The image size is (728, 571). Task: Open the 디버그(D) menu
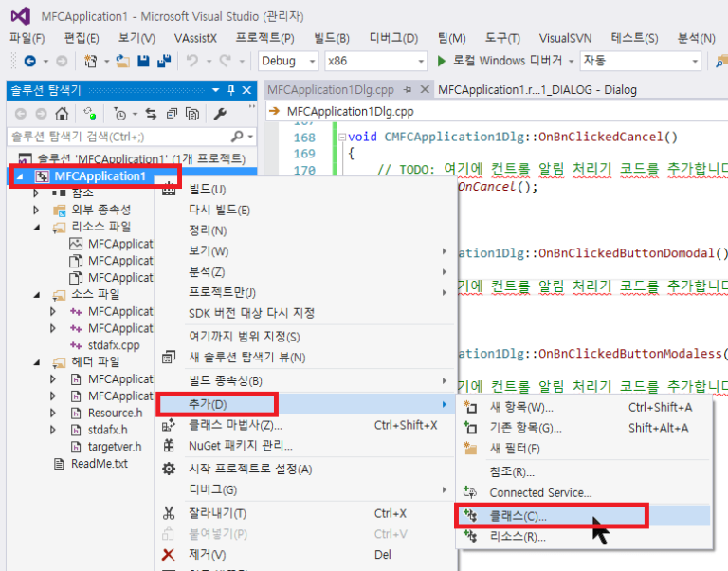393,38
